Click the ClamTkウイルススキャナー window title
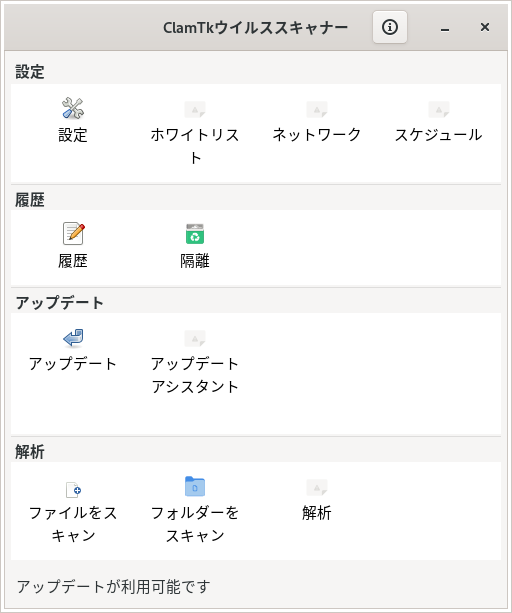The image size is (512, 613). [x=255, y=27]
